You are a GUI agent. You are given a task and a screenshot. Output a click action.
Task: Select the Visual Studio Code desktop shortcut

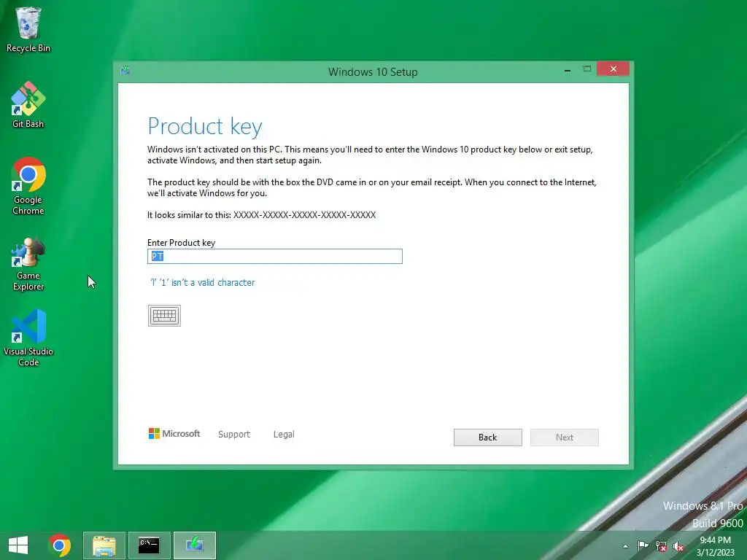[x=28, y=338]
